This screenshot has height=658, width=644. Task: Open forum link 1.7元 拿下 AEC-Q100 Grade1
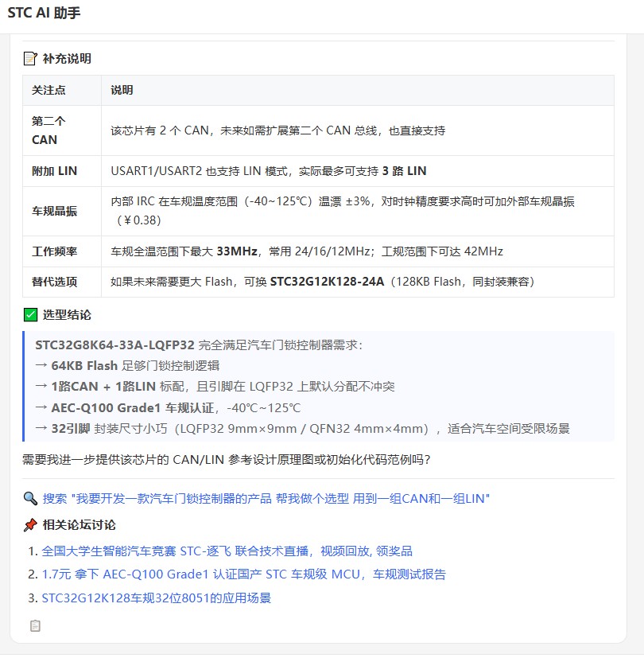click(243, 574)
